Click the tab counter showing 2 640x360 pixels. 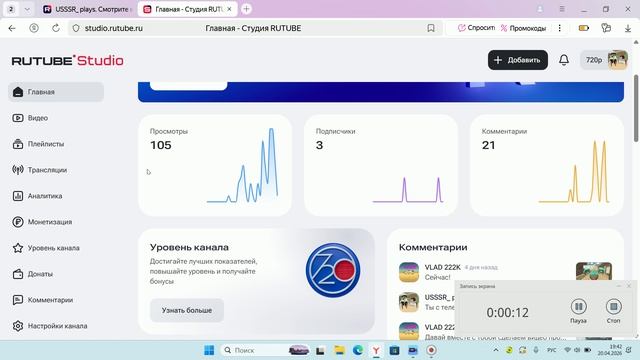pos(11,9)
